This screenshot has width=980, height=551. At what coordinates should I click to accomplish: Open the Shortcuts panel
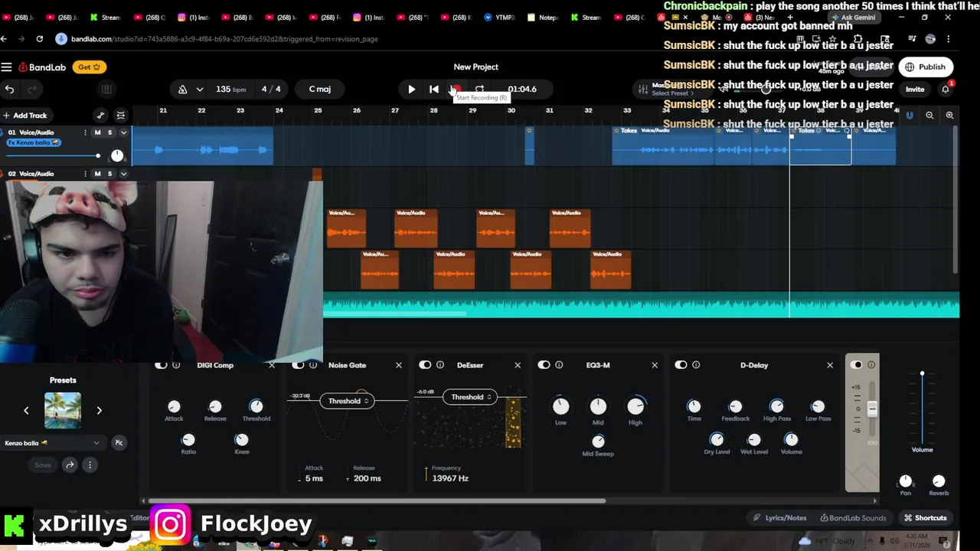[x=925, y=518]
